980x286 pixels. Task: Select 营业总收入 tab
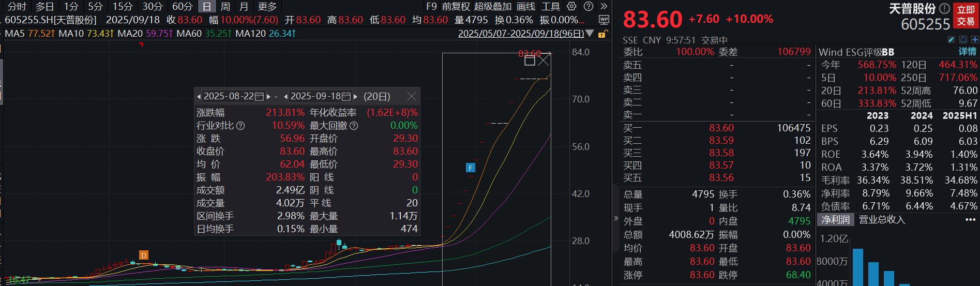pos(882,219)
